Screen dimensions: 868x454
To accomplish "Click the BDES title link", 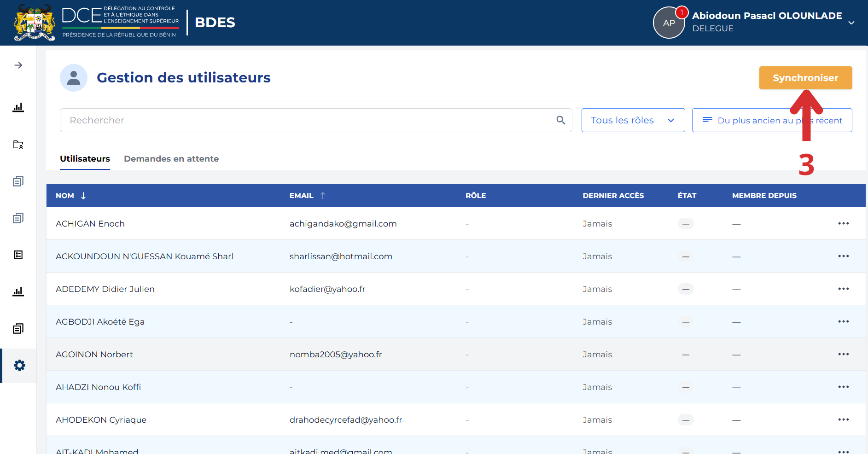I will [x=215, y=23].
